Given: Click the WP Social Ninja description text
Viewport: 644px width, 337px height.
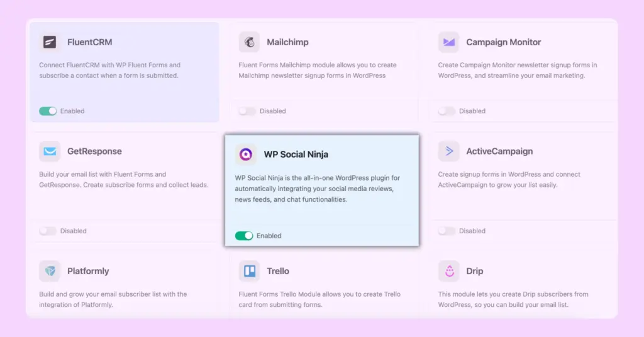Looking at the screenshot, I should [318, 189].
